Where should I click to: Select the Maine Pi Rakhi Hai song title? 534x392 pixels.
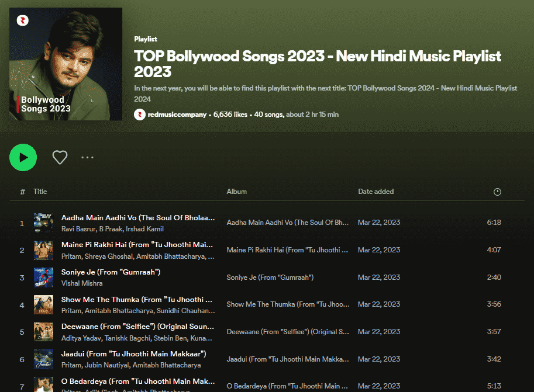[x=137, y=245]
